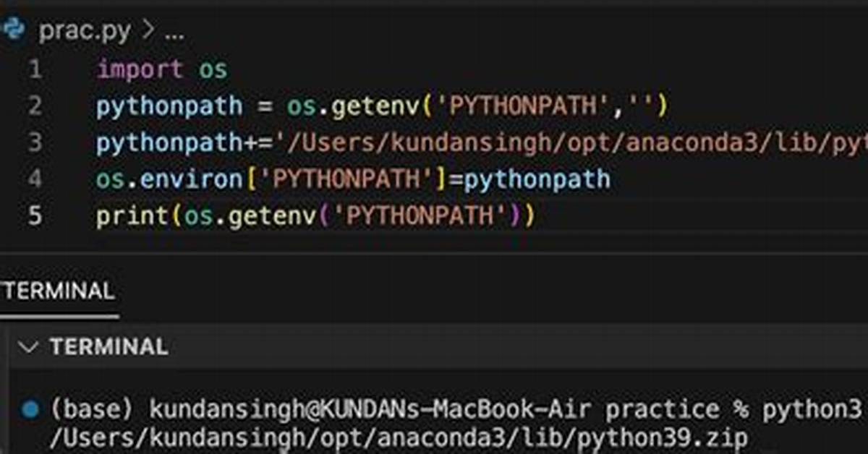868x454 pixels.
Task: Click the TERMINAL section header label
Action: [x=109, y=347]
